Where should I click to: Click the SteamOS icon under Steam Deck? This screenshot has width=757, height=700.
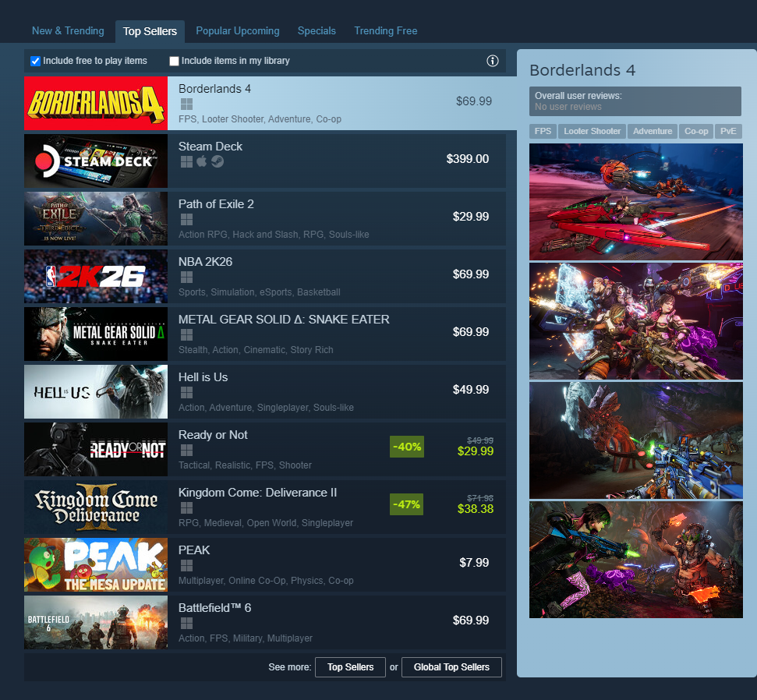pos(218,161)
